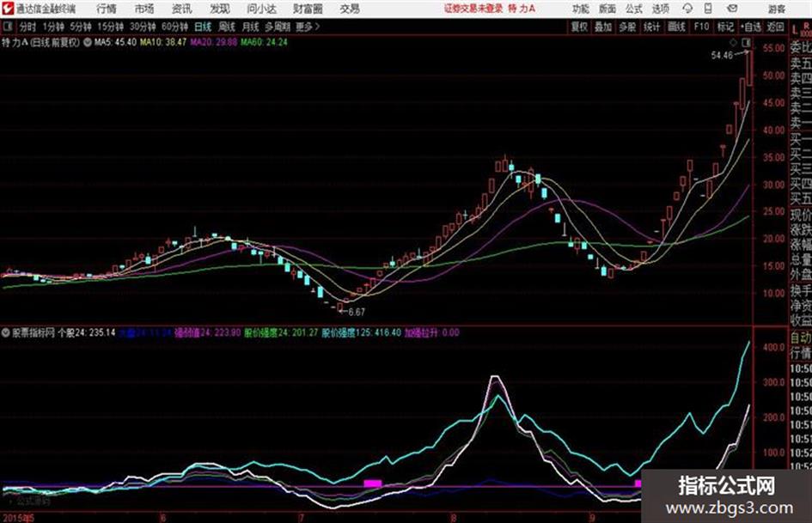
Task: Open the 版面 menu
Action: [x=607, y=9]
